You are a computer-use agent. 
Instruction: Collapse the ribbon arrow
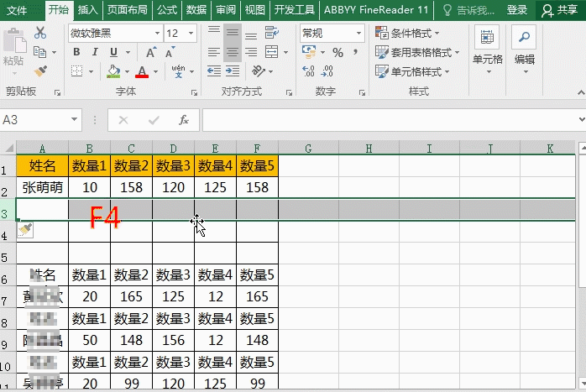pos(581,92)
